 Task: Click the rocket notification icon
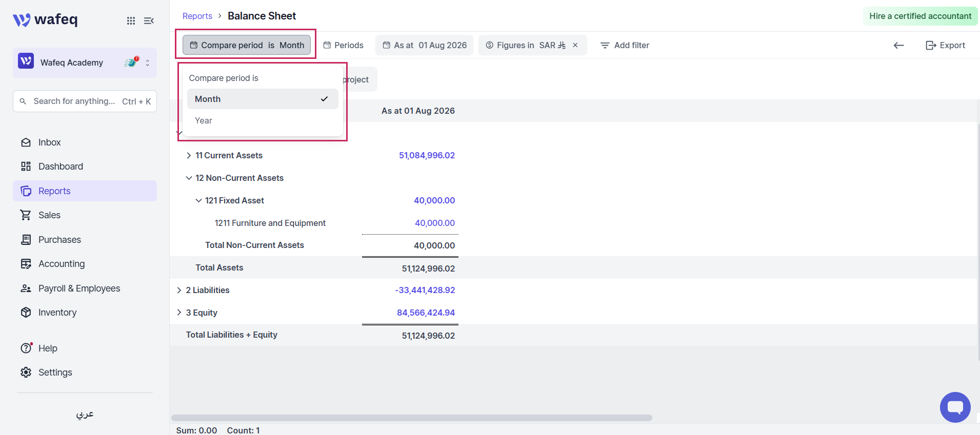131,62
